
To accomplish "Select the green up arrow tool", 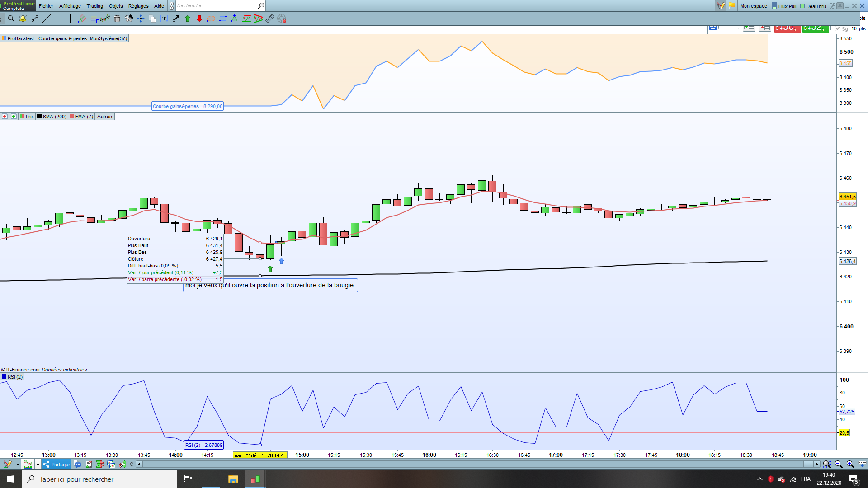I will 187,19.
